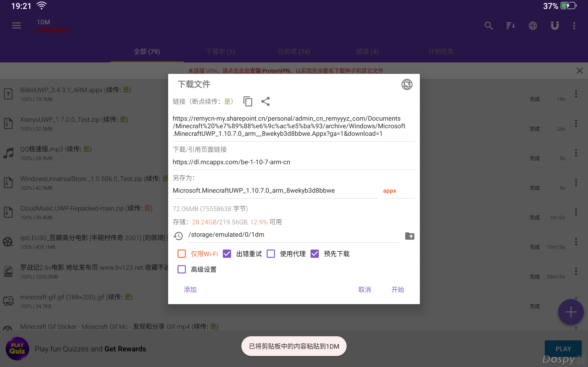Screen dimensions: 588x367
Task: Enable the 仅限Wi-Fi checkbox
Action: click(182, 254)
